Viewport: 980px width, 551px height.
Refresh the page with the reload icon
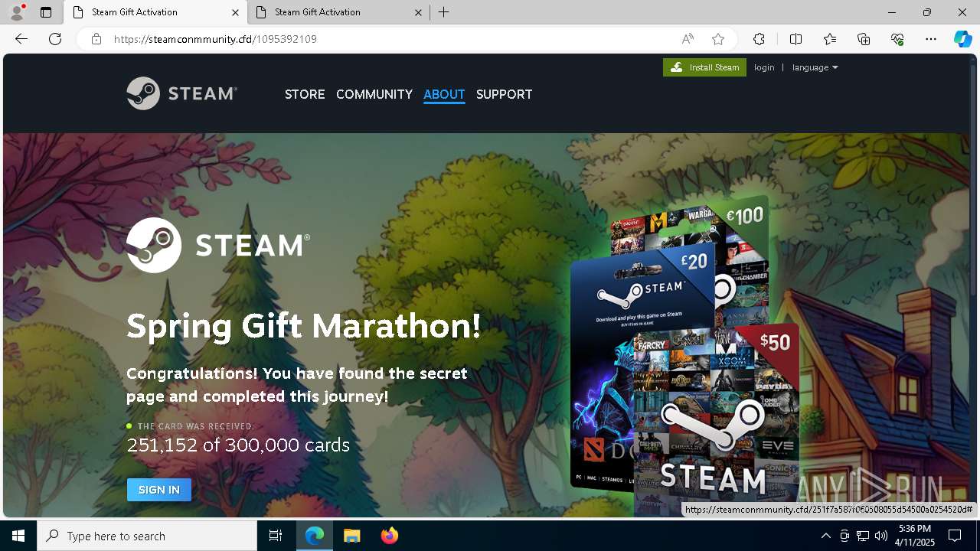55,39
